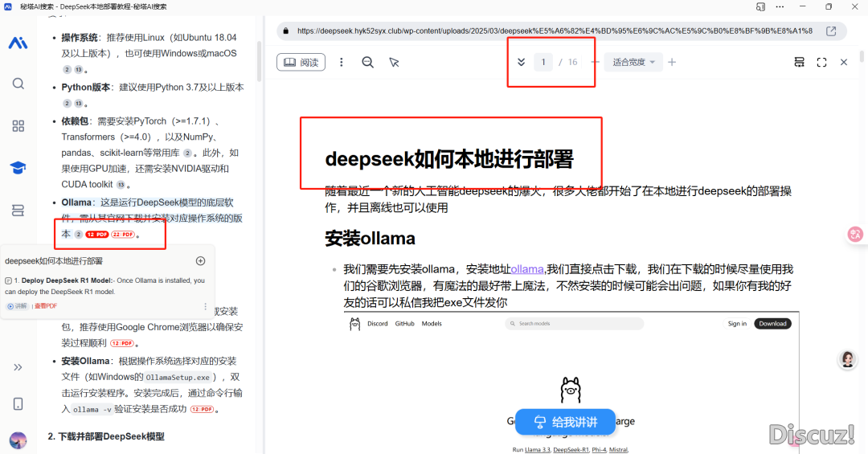This screenshot has width=868, height=454.
Task: Open the search icon in the left sidebar
Action: click(18, 84)
